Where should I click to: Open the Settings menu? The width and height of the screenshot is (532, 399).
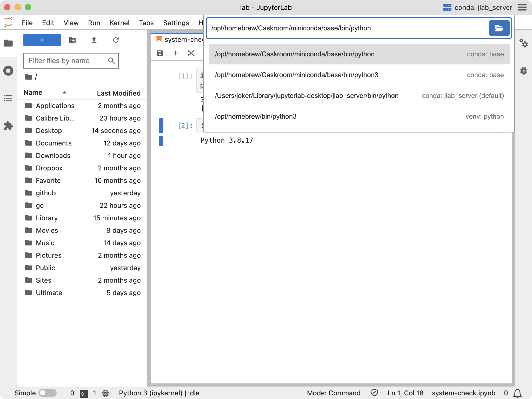pos(176,23)
